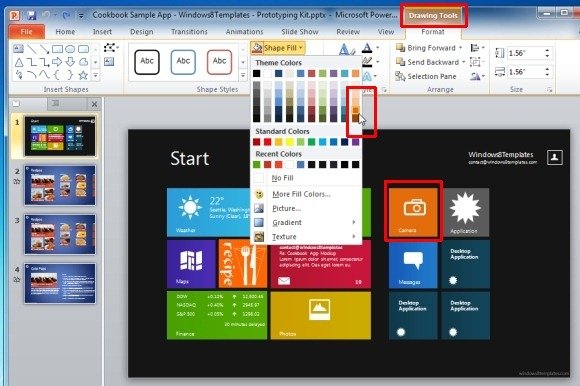Select the Rounded Rectangle shape
The height and width of the screenshot is (386, 580).
(83, 49)
